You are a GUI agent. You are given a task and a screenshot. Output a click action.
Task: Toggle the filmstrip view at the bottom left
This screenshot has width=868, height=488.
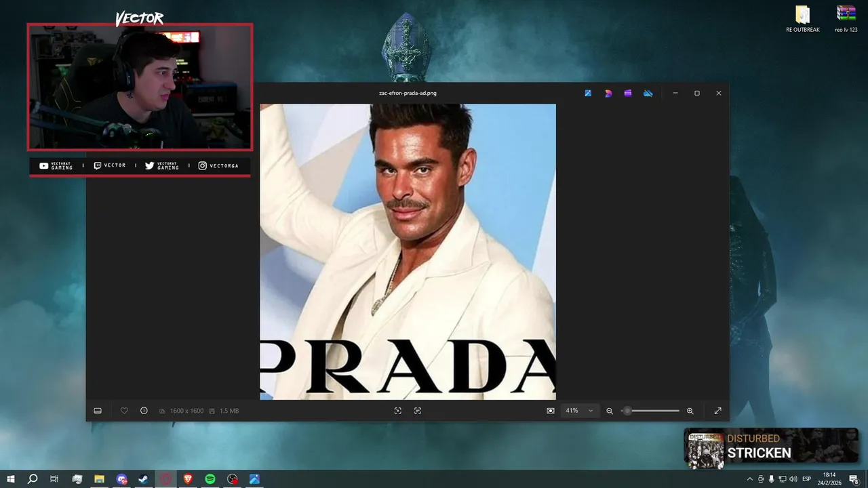click(x=98, y=411)
